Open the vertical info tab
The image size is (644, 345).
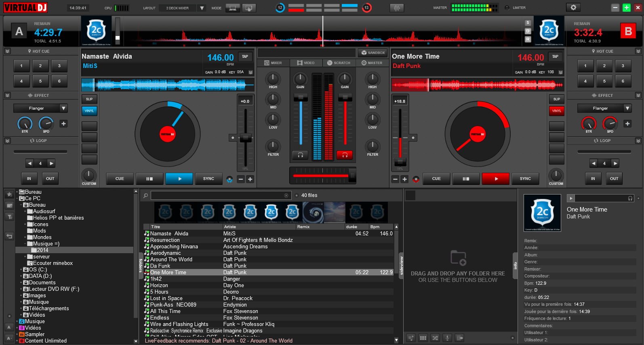[515, 266]
